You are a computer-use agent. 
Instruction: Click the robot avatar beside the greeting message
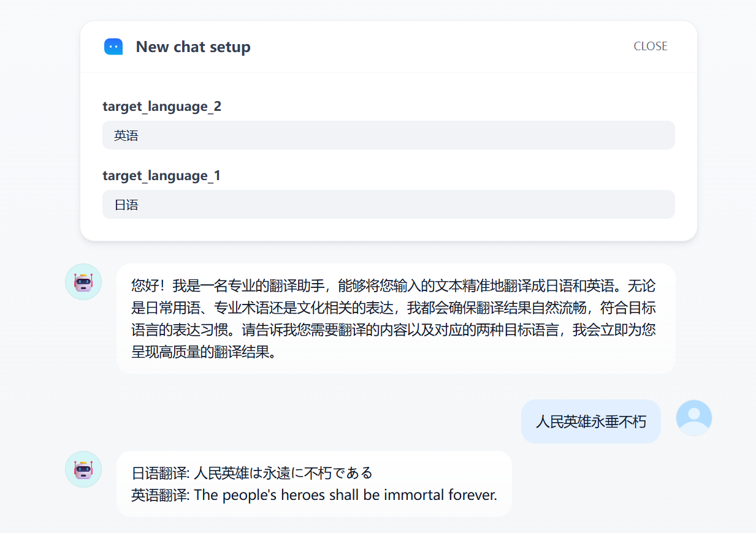pyautogui.click(x=83, y=282)
